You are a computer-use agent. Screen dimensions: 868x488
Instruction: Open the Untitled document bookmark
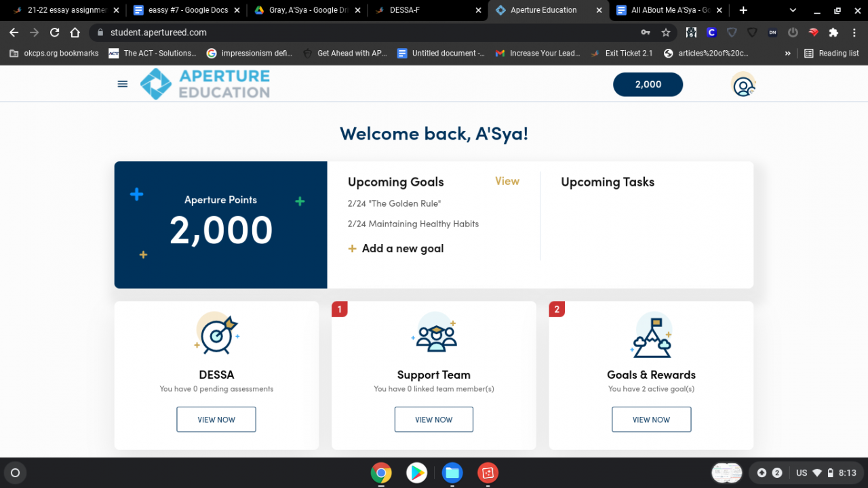pos(441,53)
